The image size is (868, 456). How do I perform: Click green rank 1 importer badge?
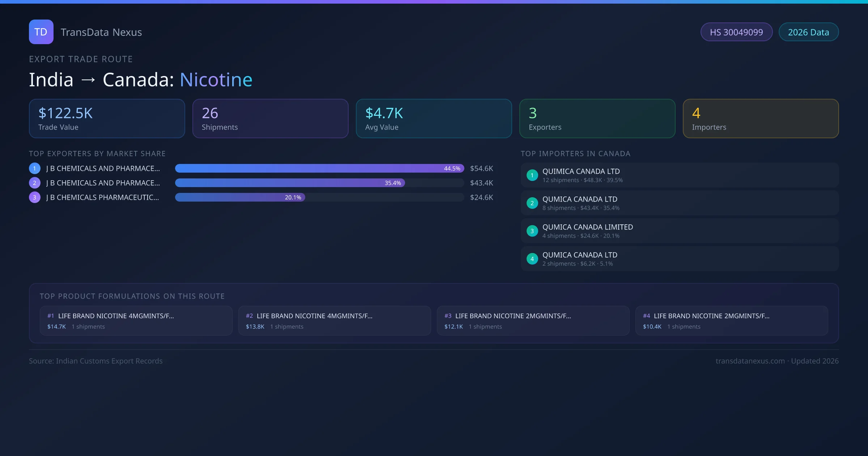tap(532, 175)
